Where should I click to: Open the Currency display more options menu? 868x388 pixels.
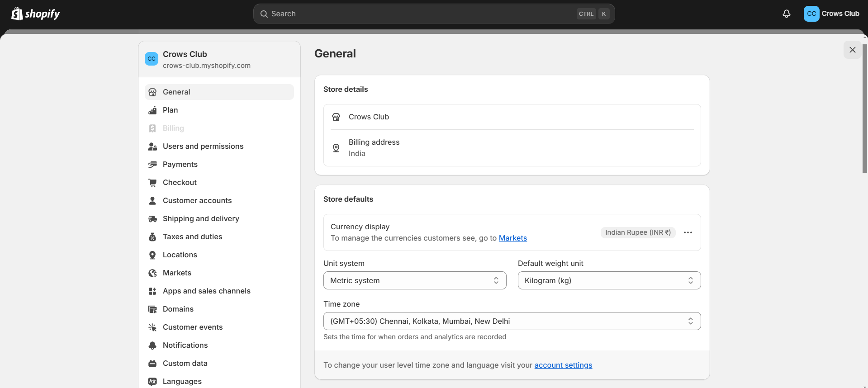[x=688, y=232]
